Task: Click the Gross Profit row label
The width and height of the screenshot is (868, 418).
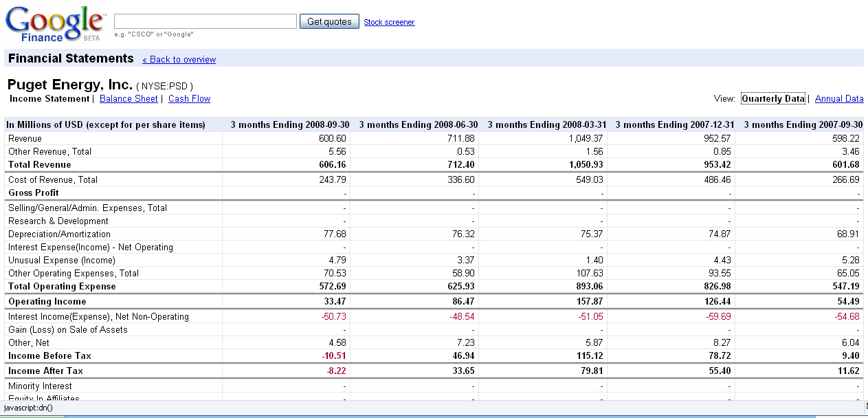Action: (x=34, y=192)
